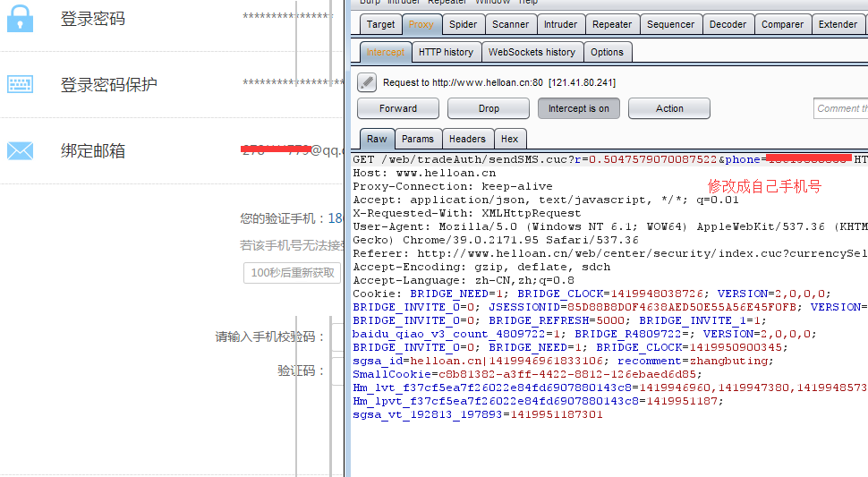Click the 请输入手机校验码 label
The image size is (868, 477).
coord(270,337)
